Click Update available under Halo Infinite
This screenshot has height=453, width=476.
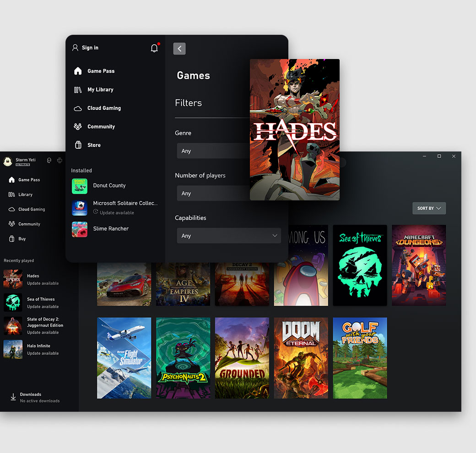(x=43, y=354)
